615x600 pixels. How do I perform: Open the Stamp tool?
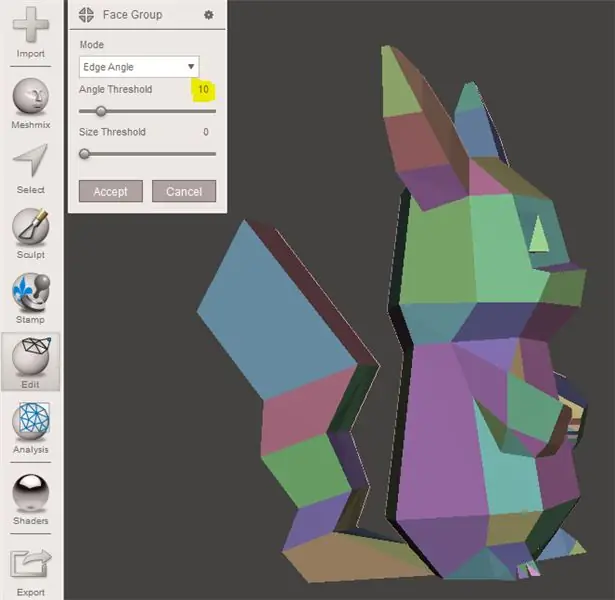coord(31,291)
